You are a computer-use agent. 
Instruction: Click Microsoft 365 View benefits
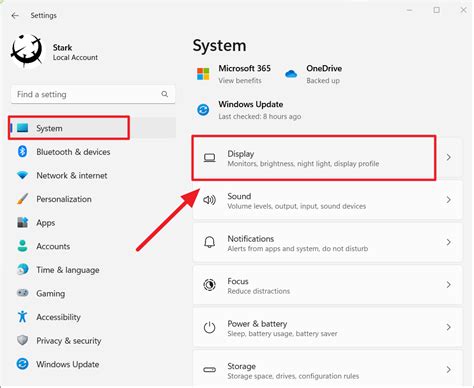coord(240,80)
